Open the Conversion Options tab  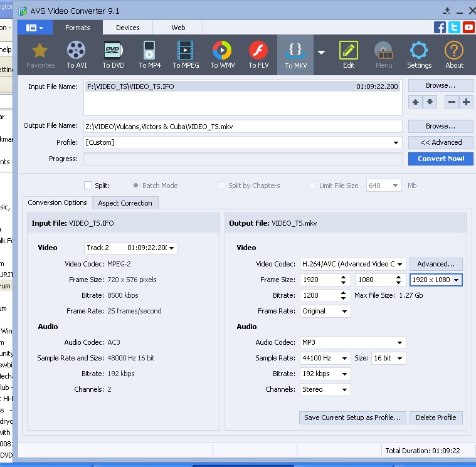point(57,202)
